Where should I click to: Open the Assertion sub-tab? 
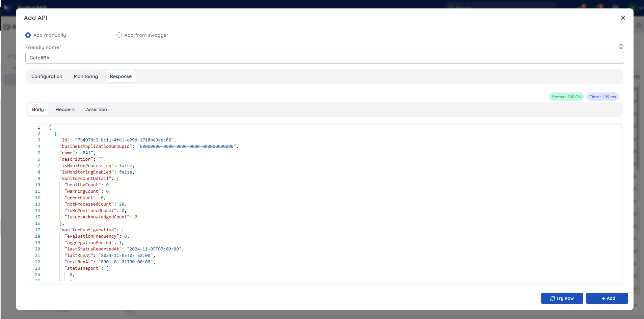pos(96,109)
